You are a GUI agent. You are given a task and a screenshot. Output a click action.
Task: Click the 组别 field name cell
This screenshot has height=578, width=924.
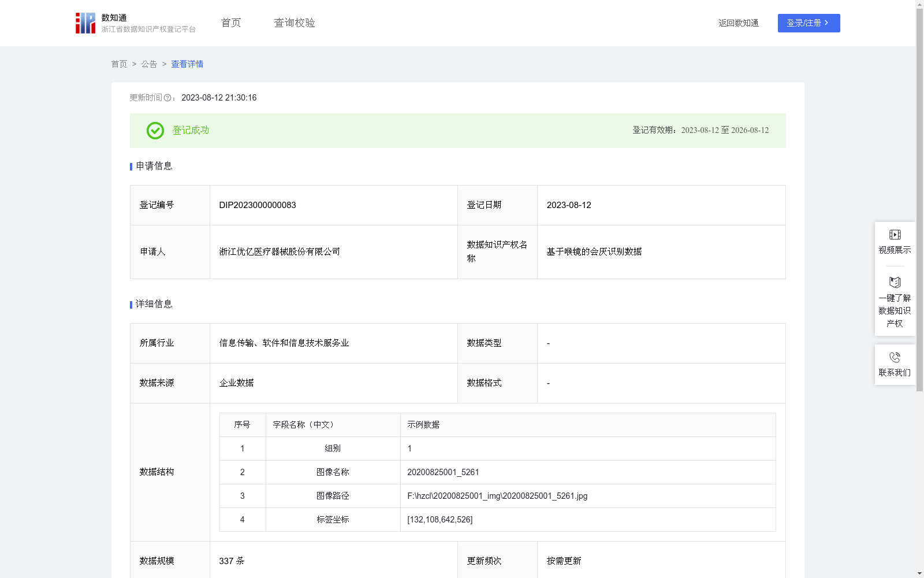point(333,449)
